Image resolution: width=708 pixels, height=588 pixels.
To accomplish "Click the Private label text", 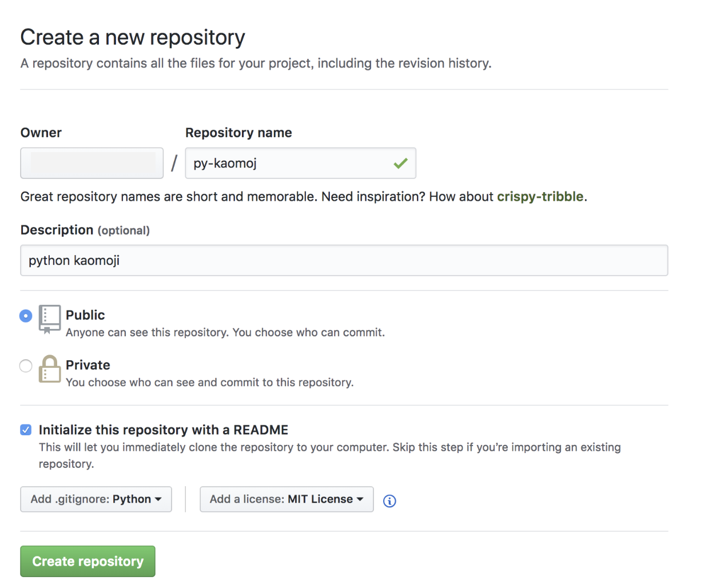I will click(88, 365).
